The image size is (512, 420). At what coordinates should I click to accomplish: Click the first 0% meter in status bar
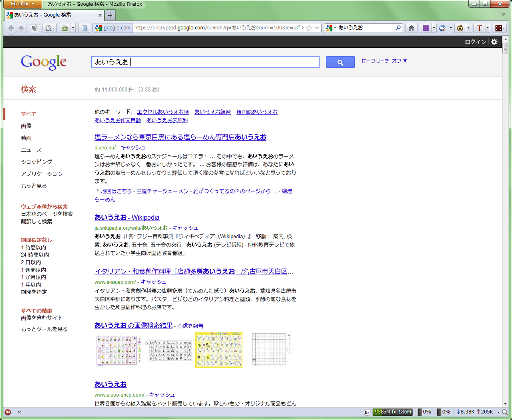(424, 412)
